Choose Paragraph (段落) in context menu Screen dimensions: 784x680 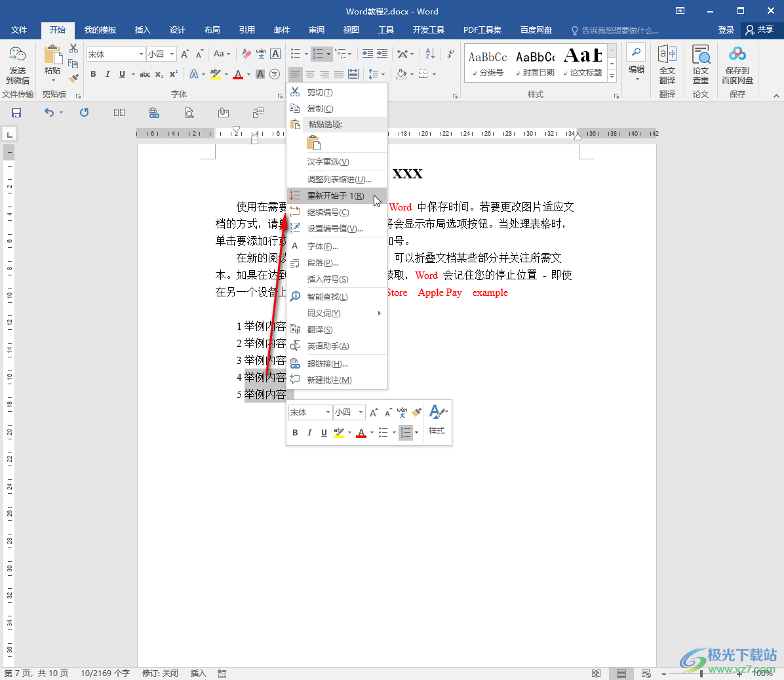coord(337,262)
